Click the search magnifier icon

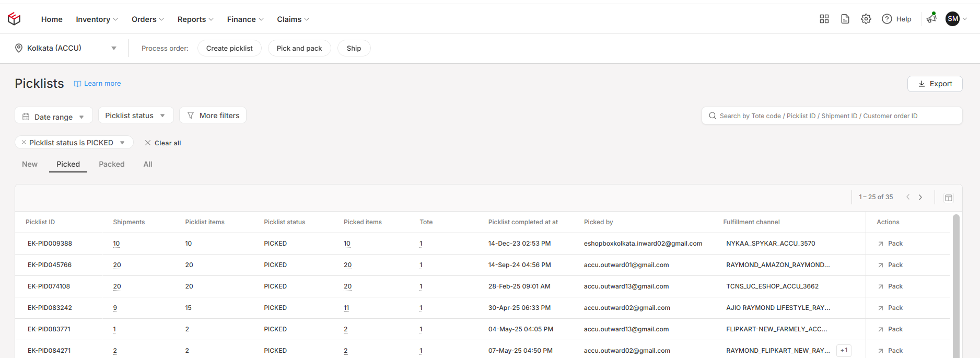(713, 116)
